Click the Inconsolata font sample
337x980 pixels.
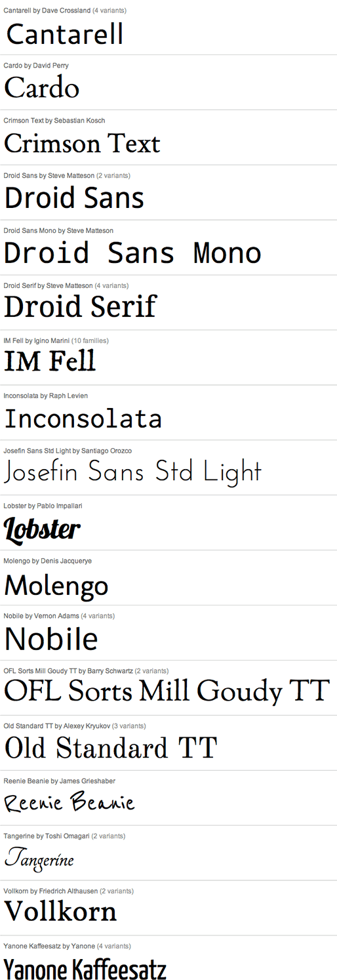pyautogui.click(x=83, y=418)
